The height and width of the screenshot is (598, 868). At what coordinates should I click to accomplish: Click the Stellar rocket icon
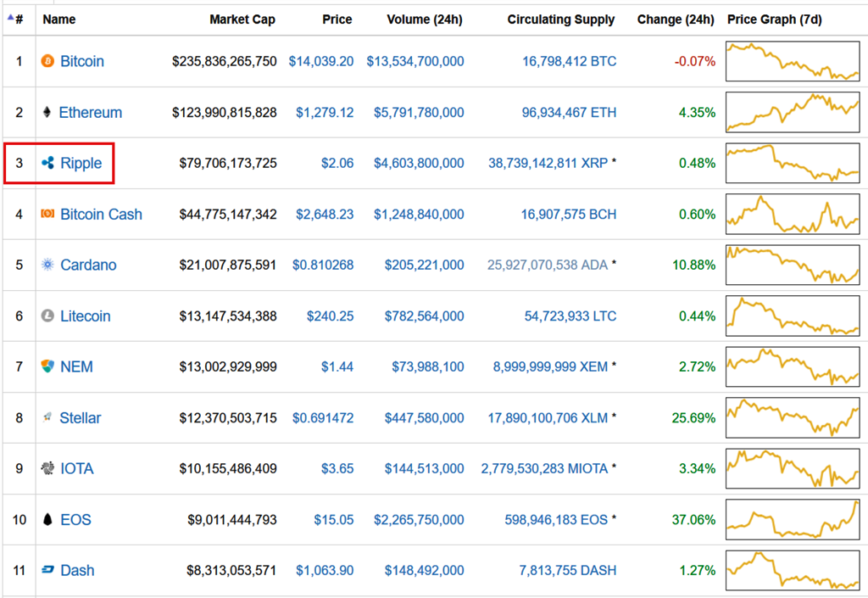[x=47, y=417]
